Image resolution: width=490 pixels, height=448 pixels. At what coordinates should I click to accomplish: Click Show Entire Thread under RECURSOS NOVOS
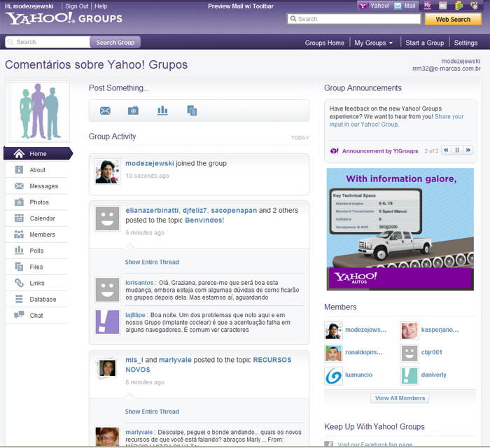152,412
